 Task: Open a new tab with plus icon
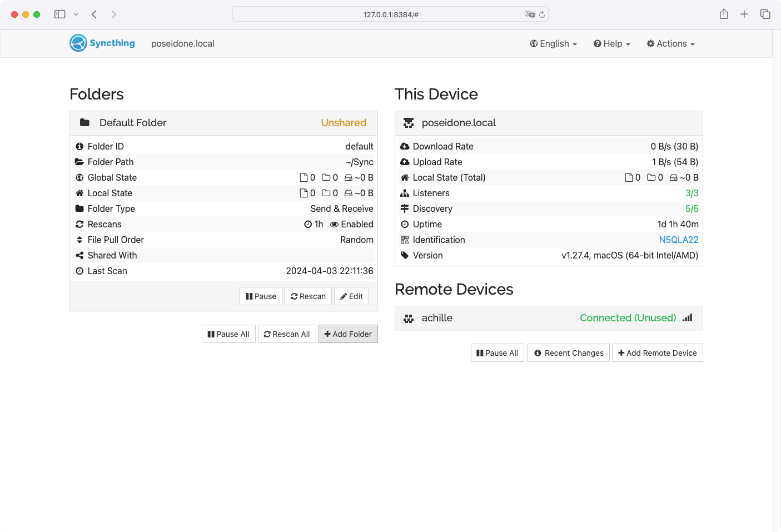pos(744,14)
